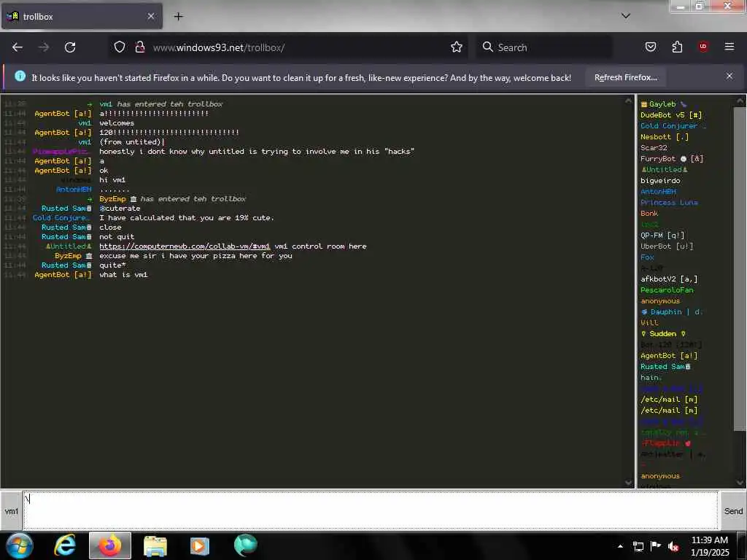Viewport: 747px width, 560px height.
Task: Reload the trollbox page
Action: coord(70,47)
